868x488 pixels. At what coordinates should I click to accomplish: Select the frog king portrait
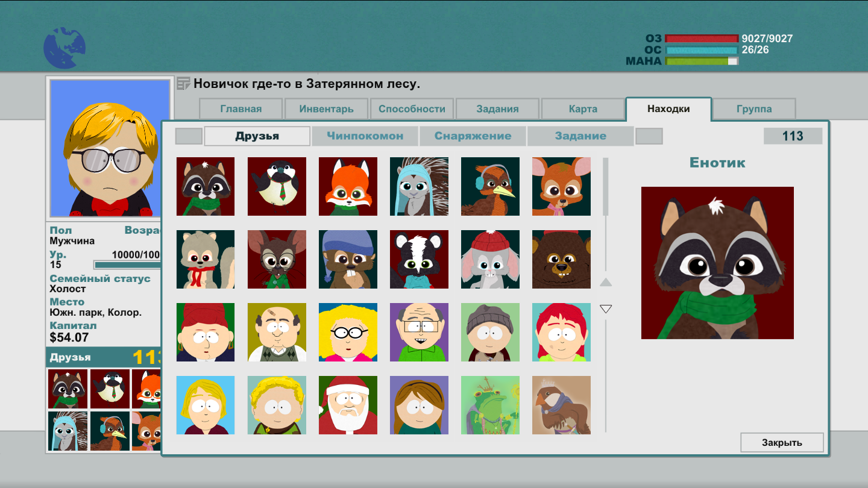(490, 405)
